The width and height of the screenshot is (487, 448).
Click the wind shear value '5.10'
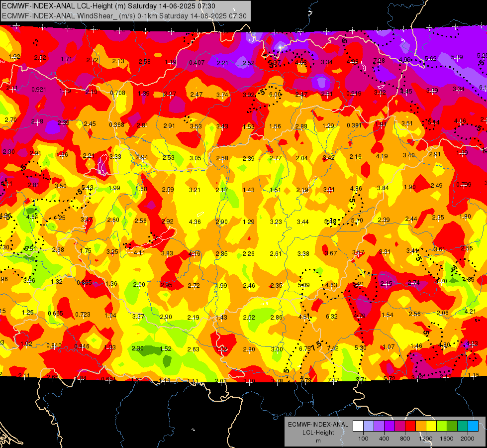point(357,221)
